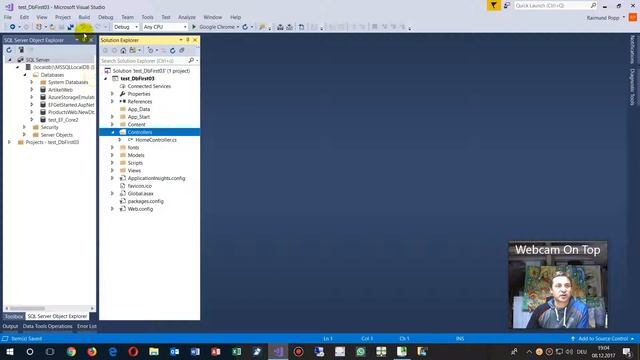Click Save All in the main toolbar
This screenshot has width=640, height=360.
pos(70,27)
